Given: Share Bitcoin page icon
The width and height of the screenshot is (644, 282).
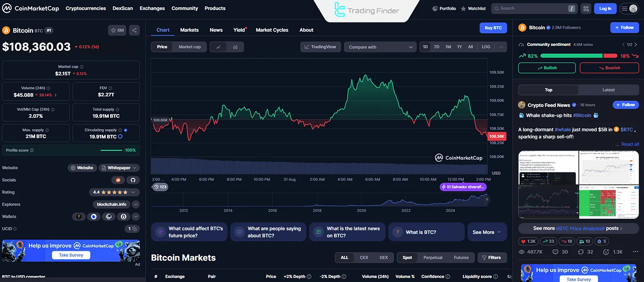Looking at the screenshot, I should [x=134, y=30].
